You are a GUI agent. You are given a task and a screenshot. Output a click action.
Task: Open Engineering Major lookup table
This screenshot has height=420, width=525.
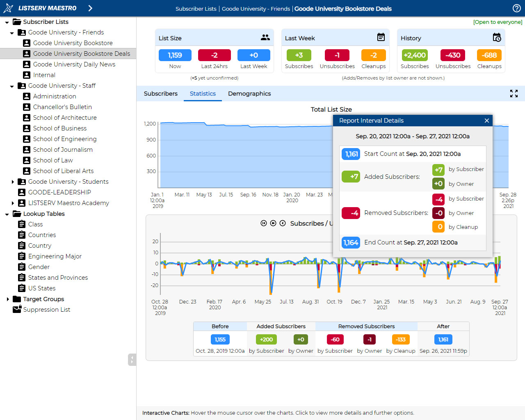click(55, 256)
